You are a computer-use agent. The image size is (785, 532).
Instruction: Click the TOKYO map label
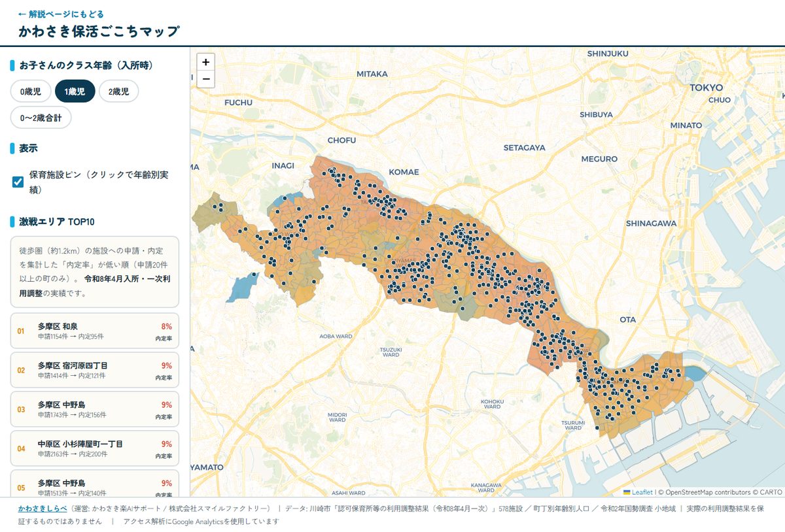coord(706,88)
